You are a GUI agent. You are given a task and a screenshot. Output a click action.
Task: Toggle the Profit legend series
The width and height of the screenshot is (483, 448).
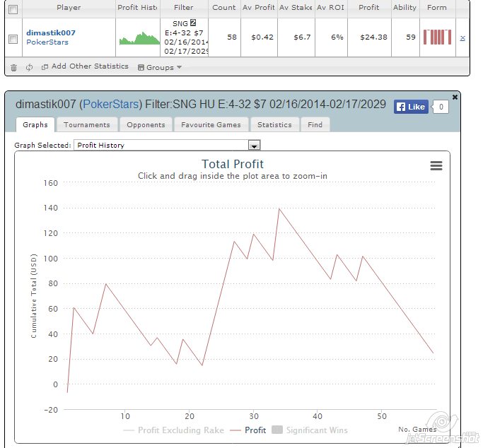tap(248, 430)
